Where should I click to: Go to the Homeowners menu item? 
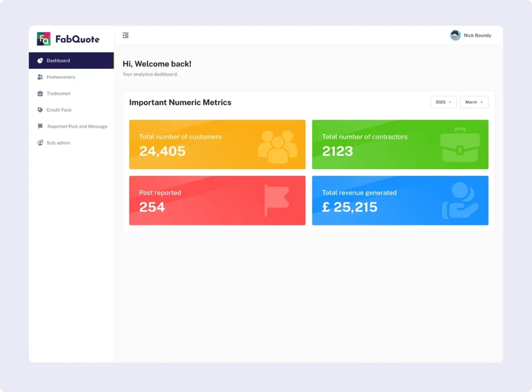pyautogui.click(x=61, y=77)
